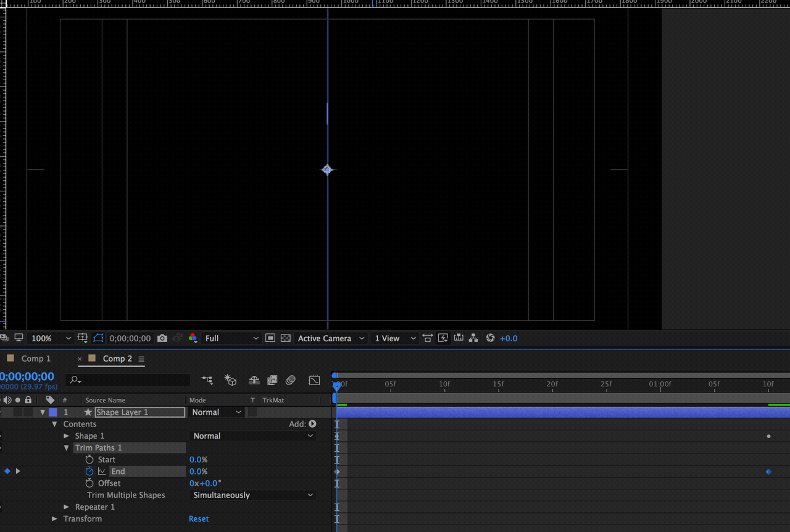
Task: Click the exposure value +0.0
Action: coord(509,338)
